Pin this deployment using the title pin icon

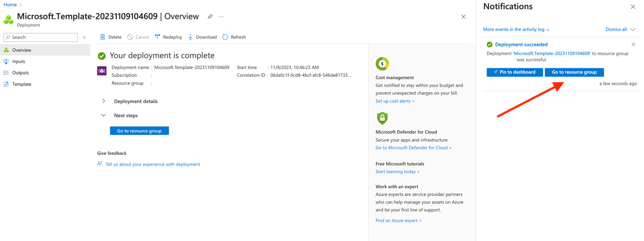coord(210,17)
